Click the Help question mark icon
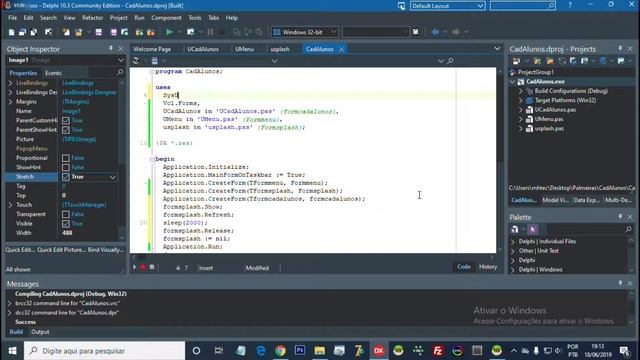This screenshot has width=640, height=360. 570,5
